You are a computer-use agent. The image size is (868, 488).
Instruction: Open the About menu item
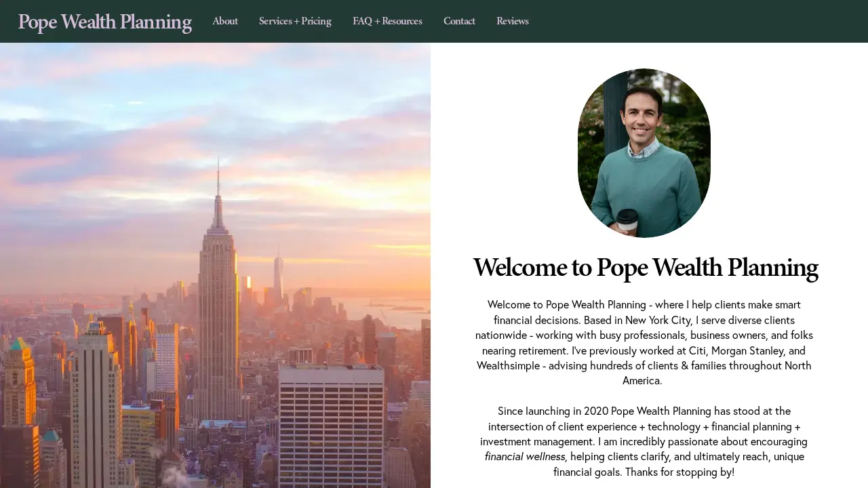click(225, 21)
